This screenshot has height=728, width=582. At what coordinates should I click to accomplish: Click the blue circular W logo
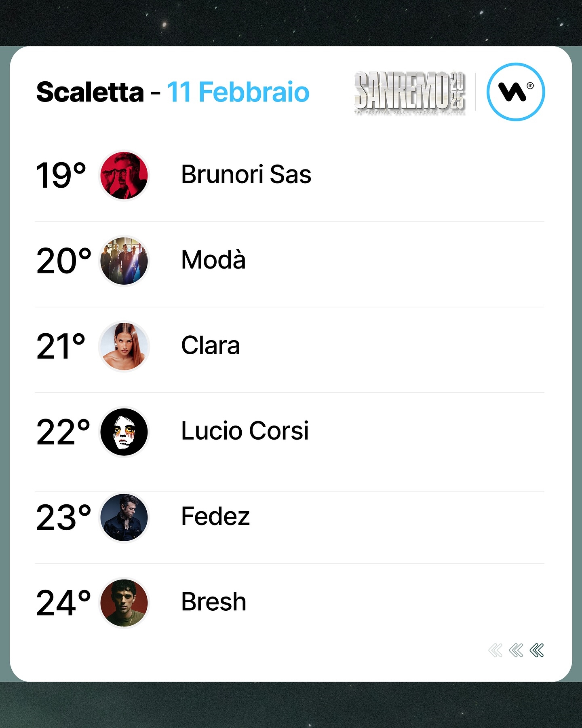tap(516, 92)
